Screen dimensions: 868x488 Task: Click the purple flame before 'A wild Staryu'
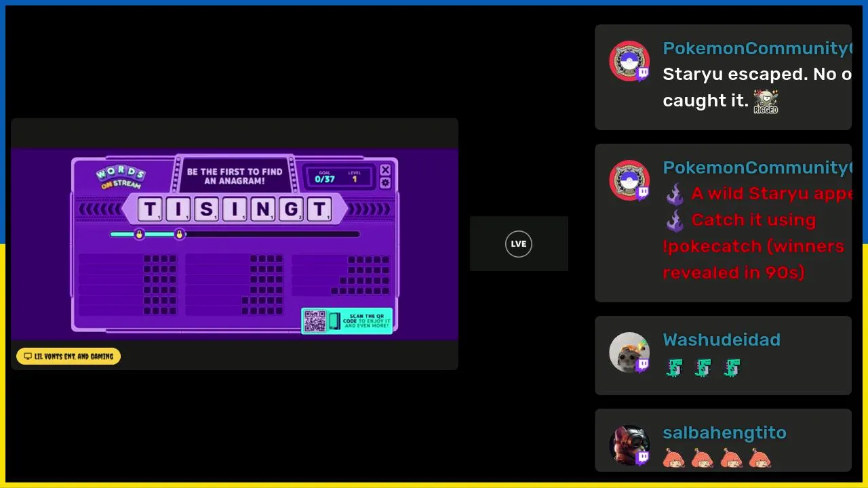tap(675, 194)
